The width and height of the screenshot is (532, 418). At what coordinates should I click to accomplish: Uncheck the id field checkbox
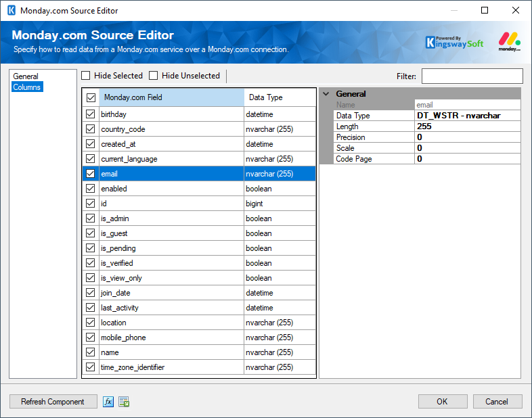pyautogui.click(x=90, y=204)
